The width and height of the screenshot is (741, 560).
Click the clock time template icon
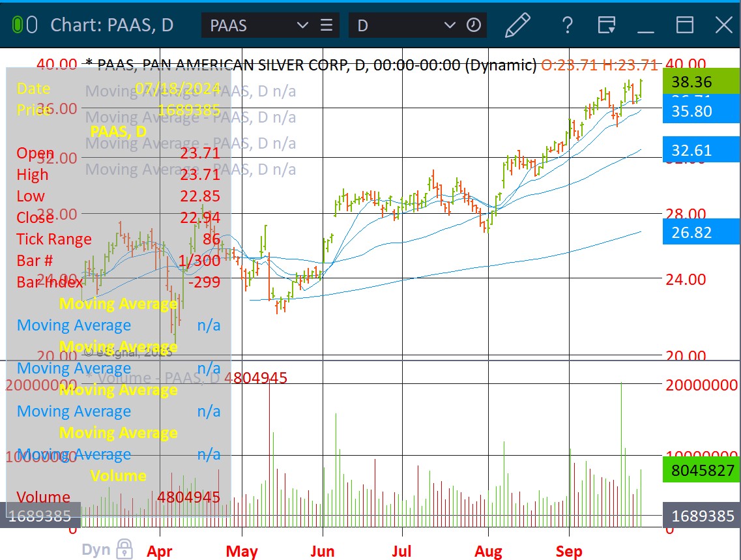point(474,25)
